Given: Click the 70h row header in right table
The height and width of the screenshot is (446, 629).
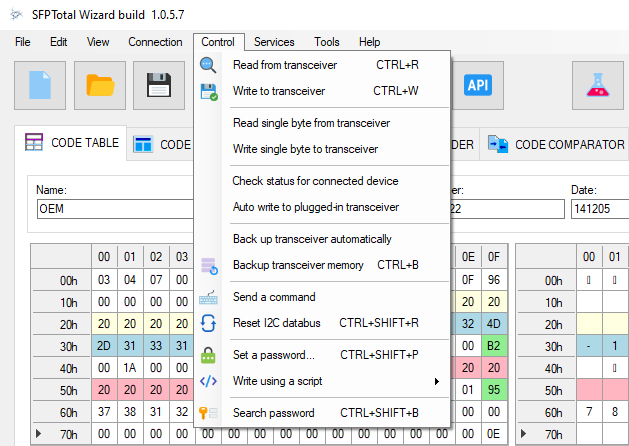Looking at the screenshot, I should [x=546, y=434].
